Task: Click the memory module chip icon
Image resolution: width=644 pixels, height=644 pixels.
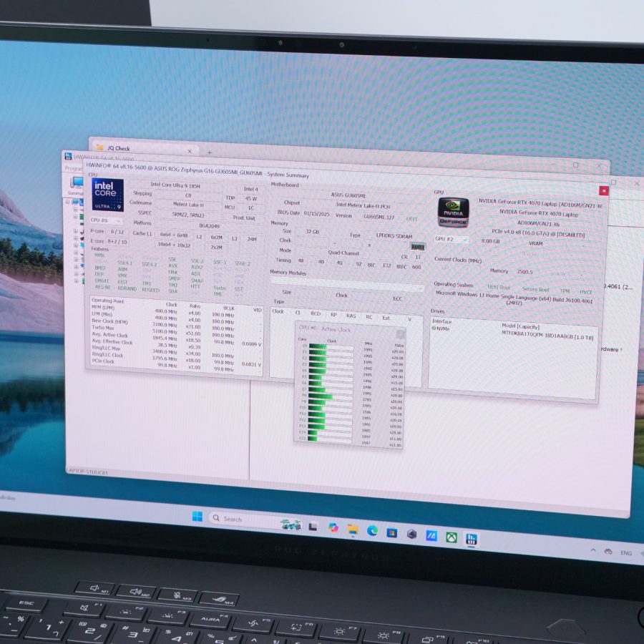Action: [x=417, y=246]
